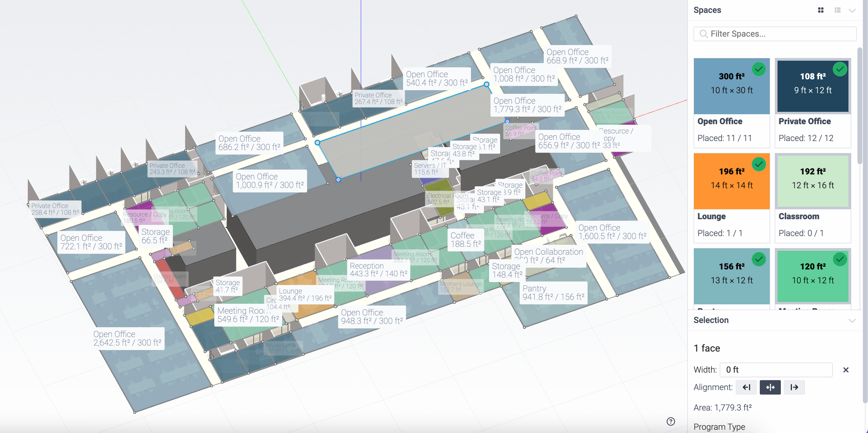Open help question mark icon
This screenshot has height=433, width=868.
(671, 421)
